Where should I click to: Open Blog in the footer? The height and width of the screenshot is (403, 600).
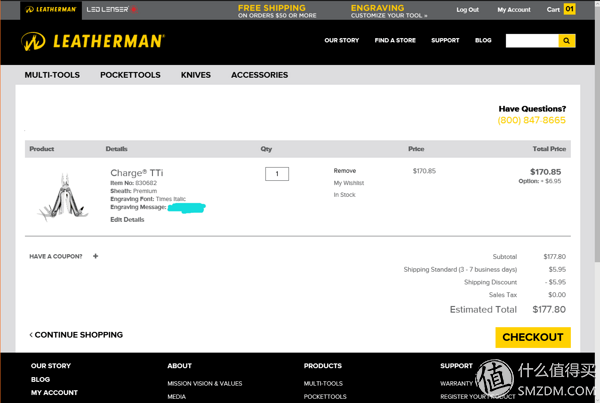click(x=40, y=379)
